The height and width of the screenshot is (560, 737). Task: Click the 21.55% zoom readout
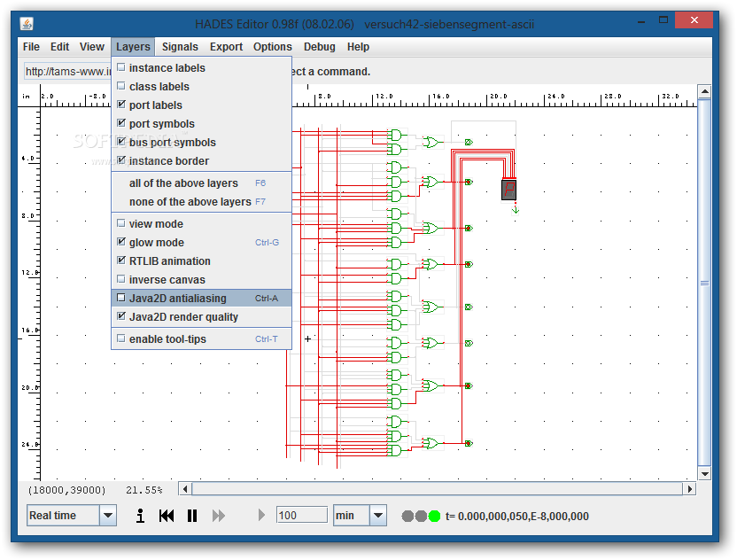click(x=144, y=490)
